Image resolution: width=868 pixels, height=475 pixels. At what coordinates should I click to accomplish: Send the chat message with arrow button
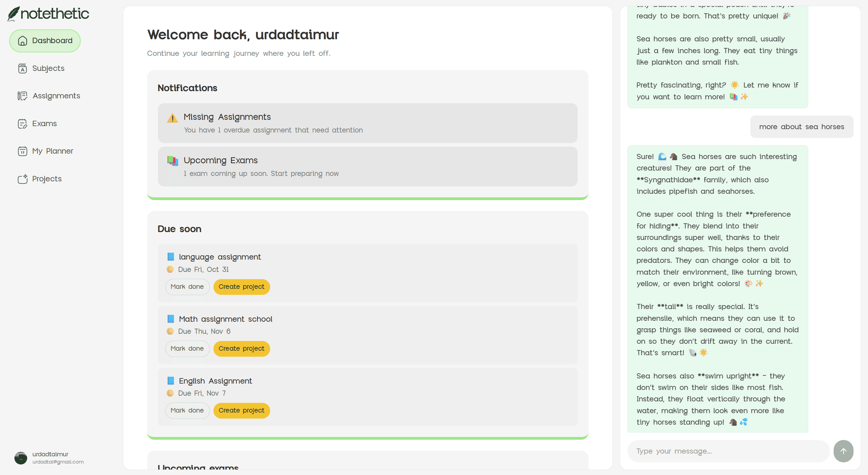843,451
